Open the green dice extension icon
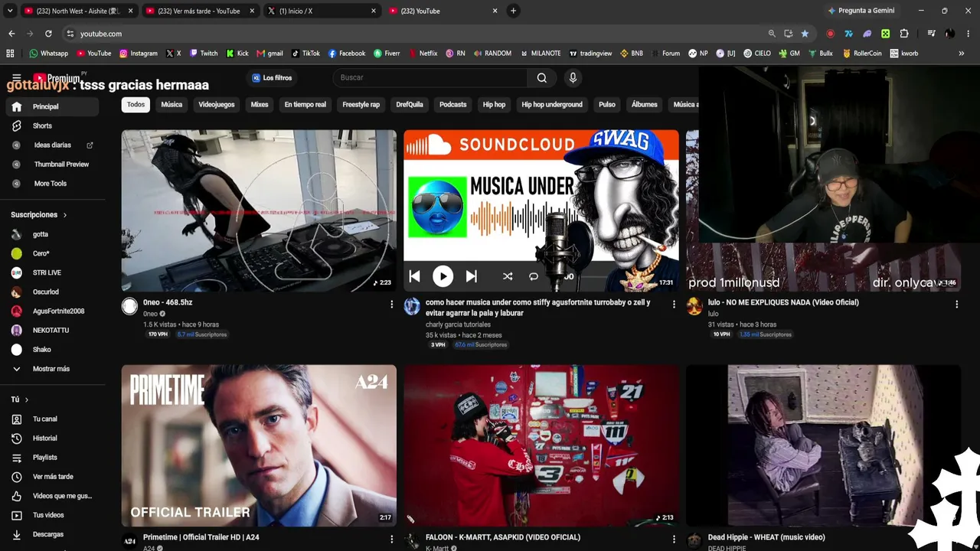Image resolution: width=980 pixels, height=551 pixels. 886,34
